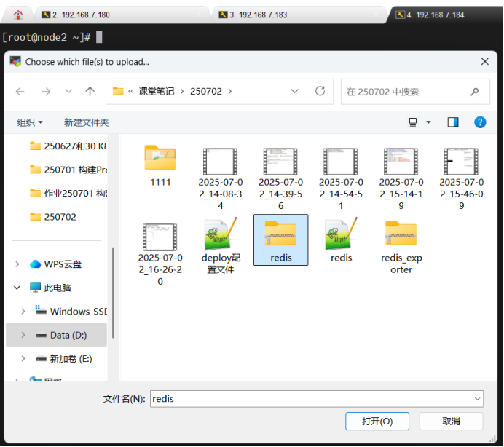504x447 pixels.
Task: Click the home icon tab
Action: point(18,14)
